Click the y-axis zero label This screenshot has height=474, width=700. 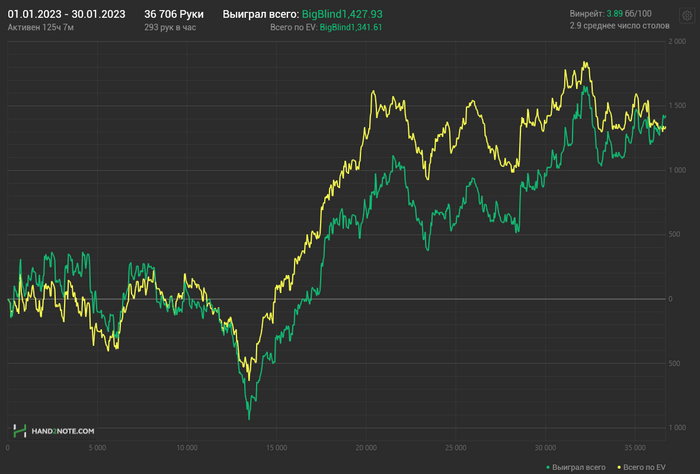click(x=670, y=299)
